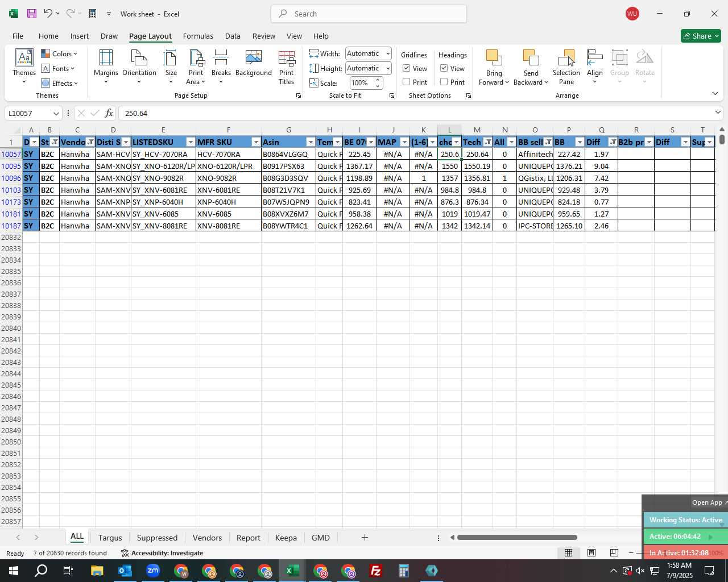The image size is (728, 582).
Task: Toggle Headings Print checkbox
Action: [x=444, y=82]
